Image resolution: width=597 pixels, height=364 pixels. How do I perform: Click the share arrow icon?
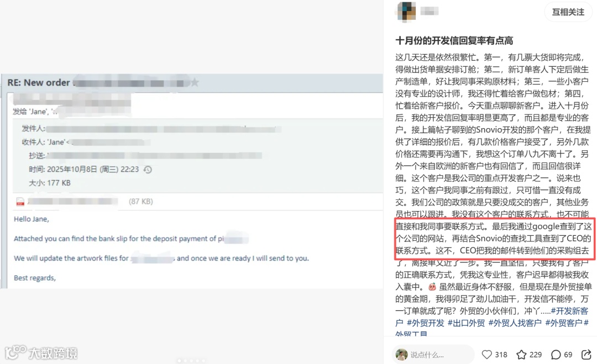click(x=586, y=355)
